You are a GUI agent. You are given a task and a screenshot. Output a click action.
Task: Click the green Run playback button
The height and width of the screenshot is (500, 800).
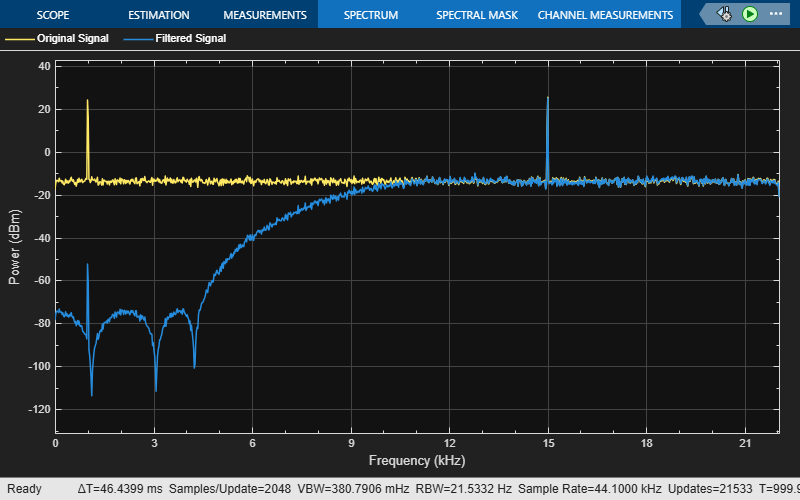coord(750,15)
